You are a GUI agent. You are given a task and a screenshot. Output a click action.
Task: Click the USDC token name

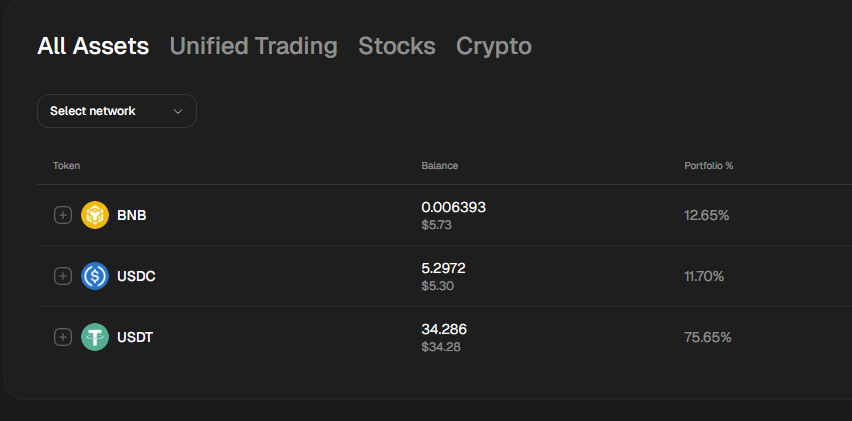[136, 276]
